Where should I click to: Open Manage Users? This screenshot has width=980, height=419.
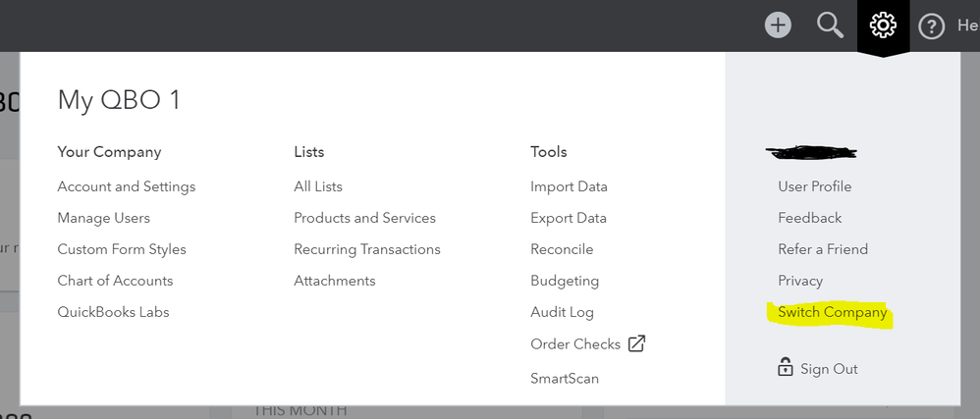tap(104, 218)
